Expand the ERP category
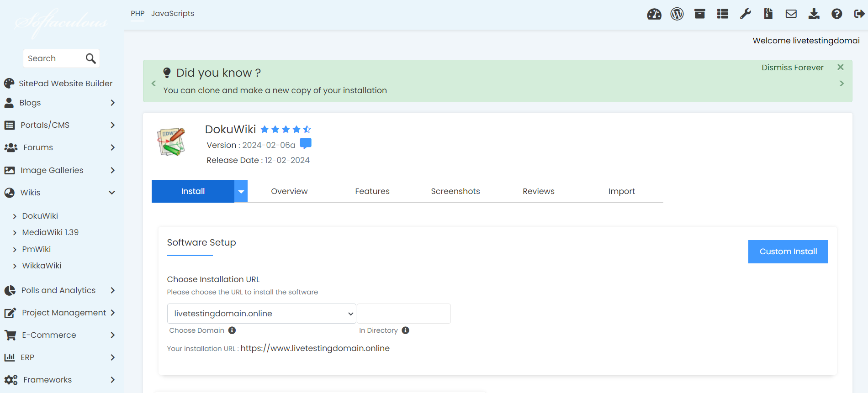 point(113,357)
